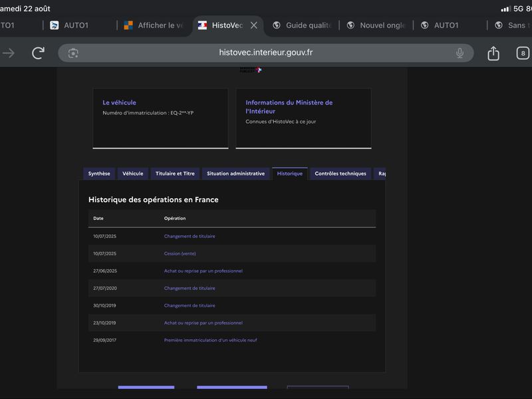Click the Date column header
This screenshot has height=399, width=532.
(98, 219)
